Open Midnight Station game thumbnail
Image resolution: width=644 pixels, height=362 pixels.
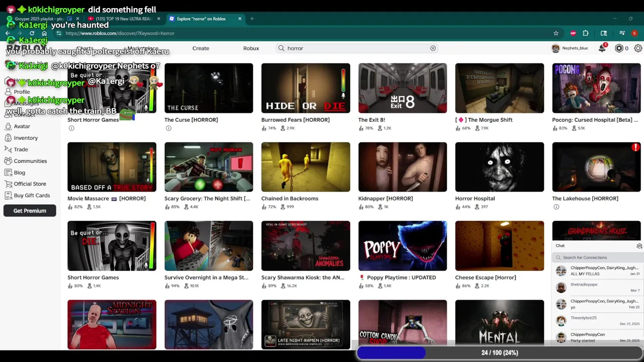(x=112, y=324)
